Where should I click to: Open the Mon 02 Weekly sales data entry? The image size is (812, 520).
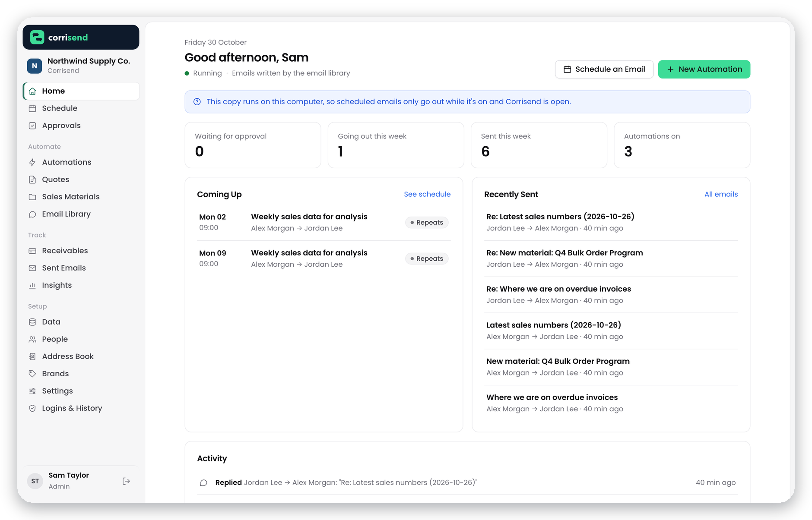pos(324,222)
